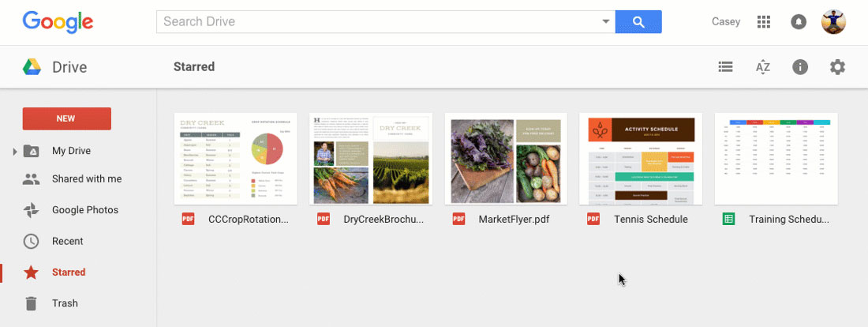The width and height of the screenshot is (868, 327).
Task: Open search options dropdown arrow
Action: (605, 21)
